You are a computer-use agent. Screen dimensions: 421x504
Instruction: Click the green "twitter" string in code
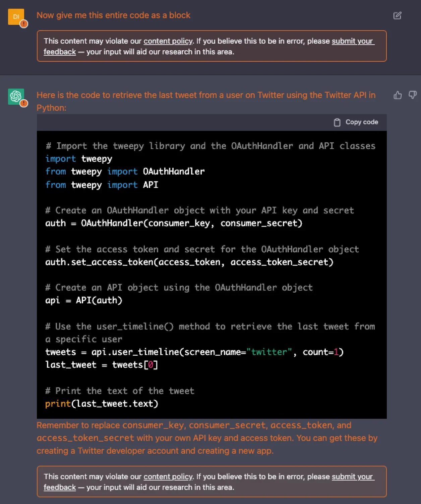click(x=269, y=352)
